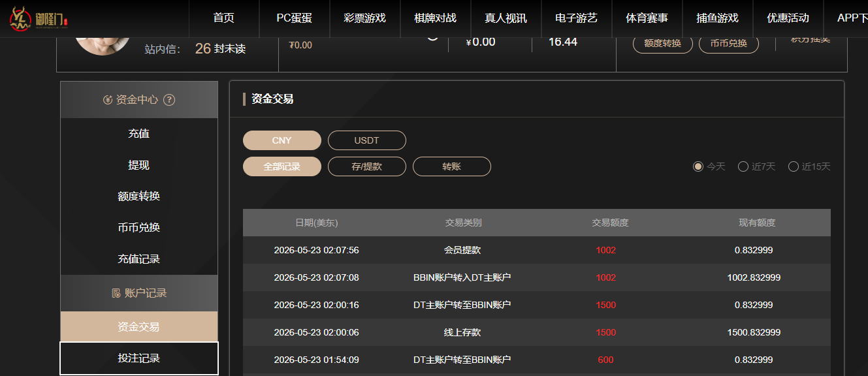
Task: Open 充值 in the sidebar
Action: click(139, 134)
